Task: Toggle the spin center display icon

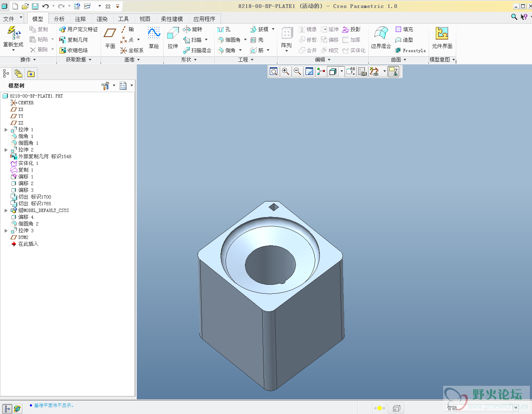Action: point(321,72)
